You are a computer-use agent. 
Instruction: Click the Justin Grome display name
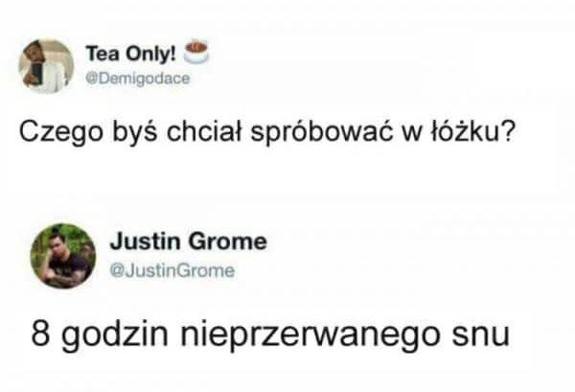(x=189, y=242)
